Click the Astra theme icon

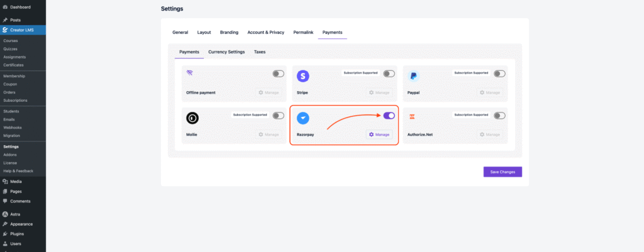(x=5, y=214)
